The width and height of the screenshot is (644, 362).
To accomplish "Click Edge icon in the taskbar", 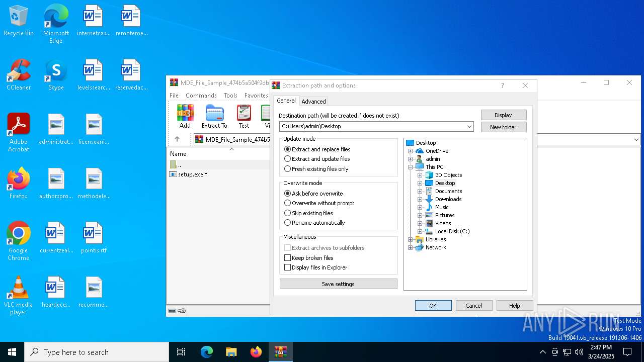I will pyautogui.click(x=207, y=352).
